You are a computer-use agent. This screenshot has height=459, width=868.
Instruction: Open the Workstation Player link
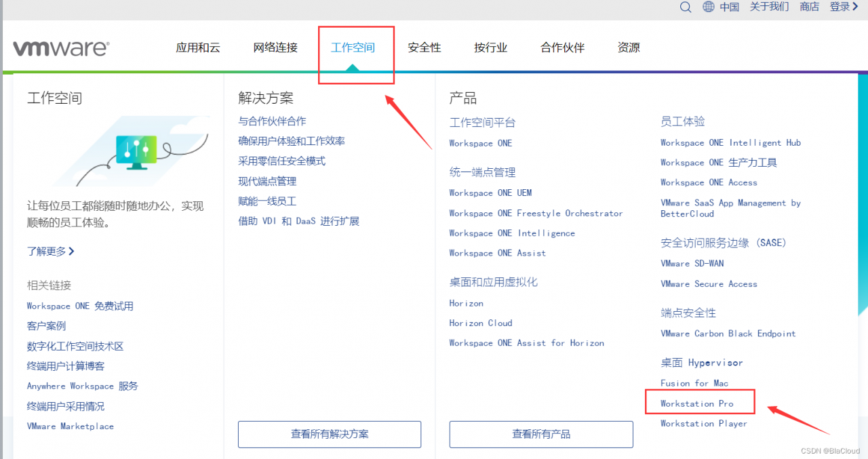704,424
